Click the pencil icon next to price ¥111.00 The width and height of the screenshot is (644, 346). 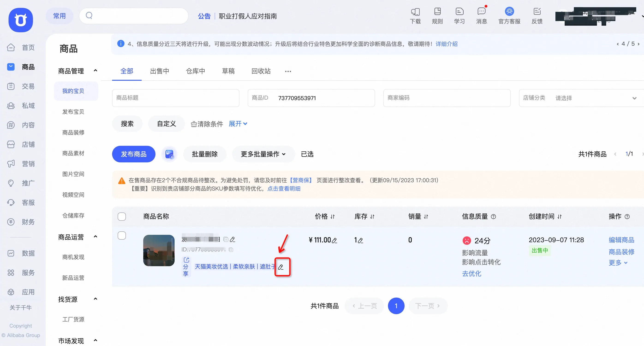tap(334, 241)
